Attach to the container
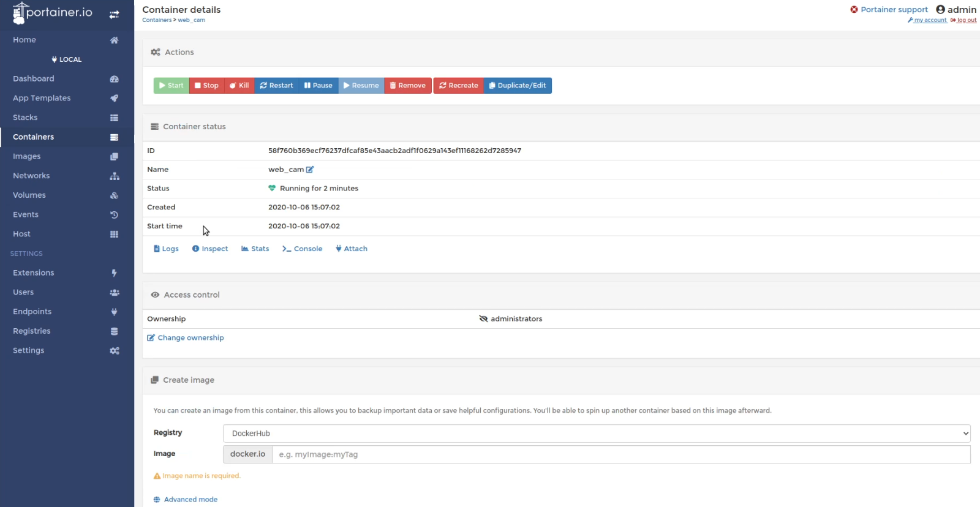The width and height of the screenshot is (980, 507). (352, 249)
